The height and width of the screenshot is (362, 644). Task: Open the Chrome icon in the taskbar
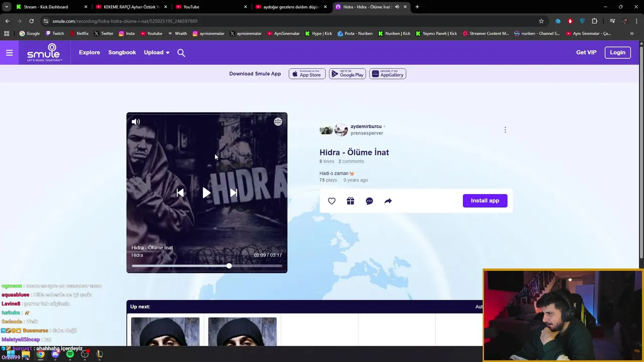click(40, 354)
